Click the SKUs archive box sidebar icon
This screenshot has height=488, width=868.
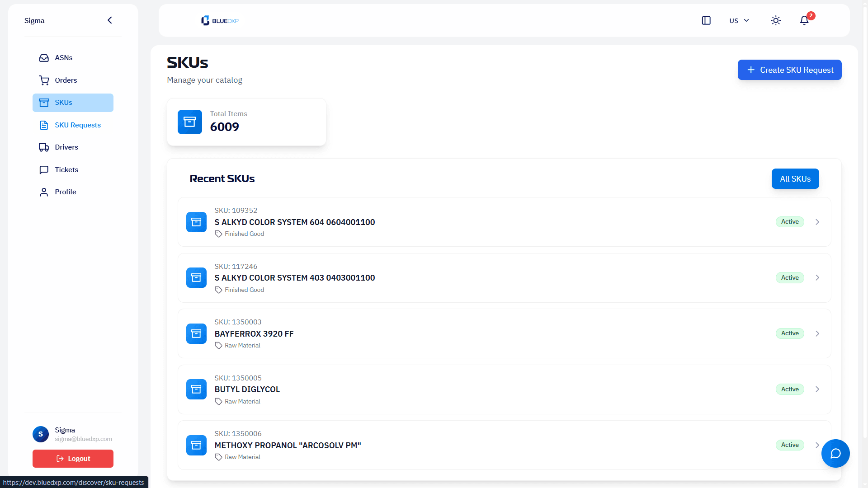coord(44,103)
